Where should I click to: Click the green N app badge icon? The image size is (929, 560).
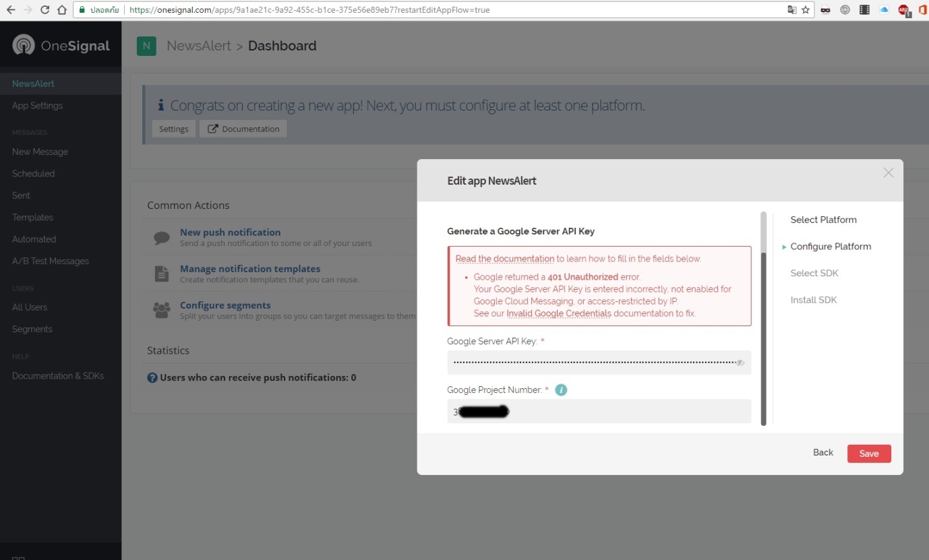(146, 46)
